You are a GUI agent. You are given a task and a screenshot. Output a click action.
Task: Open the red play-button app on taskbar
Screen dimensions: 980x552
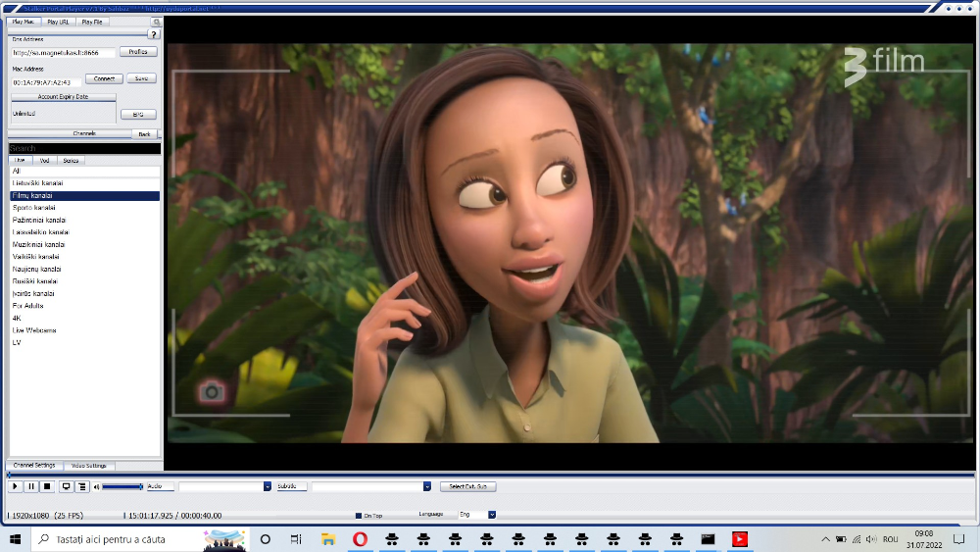[739, 539]
